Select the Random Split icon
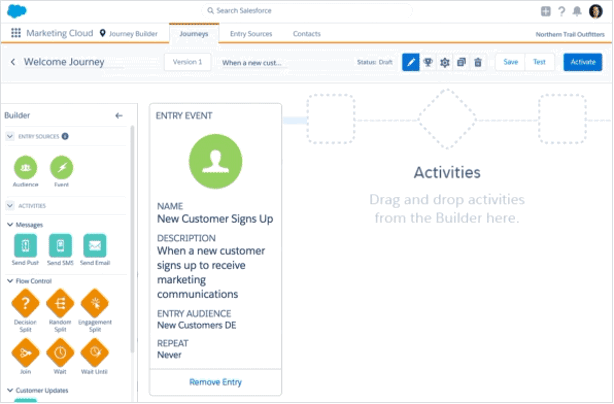 (60, 303)
